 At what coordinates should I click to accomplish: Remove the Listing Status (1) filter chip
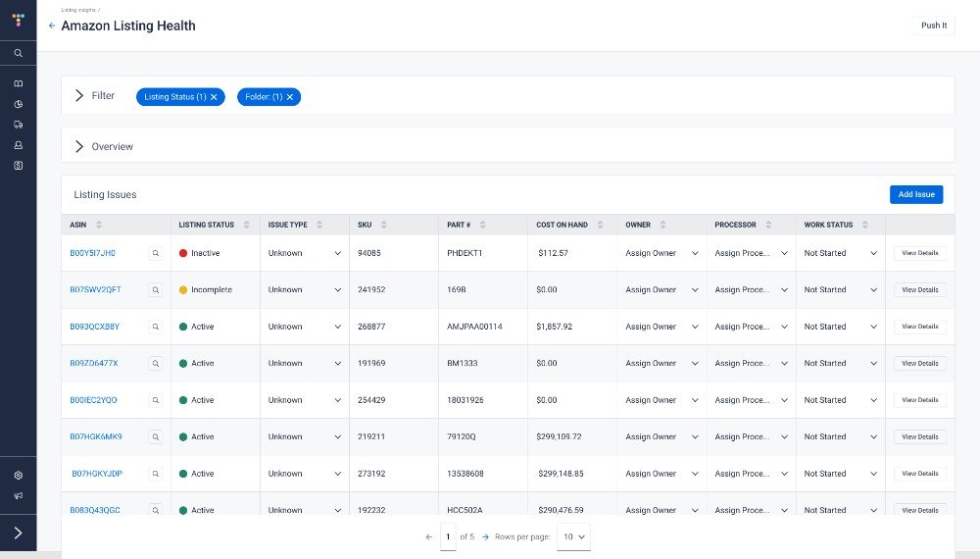(x=214, y=97)
